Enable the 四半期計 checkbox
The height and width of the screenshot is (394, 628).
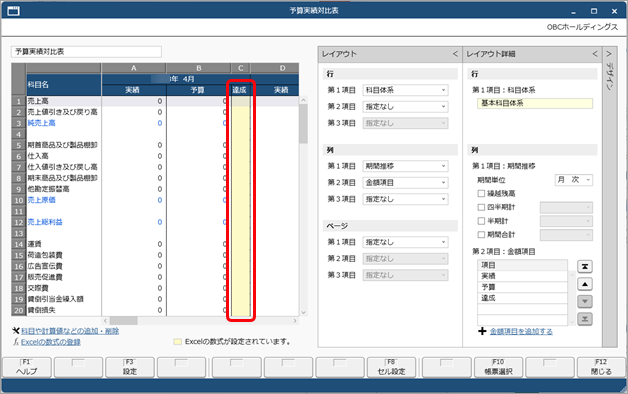point(481,207)
